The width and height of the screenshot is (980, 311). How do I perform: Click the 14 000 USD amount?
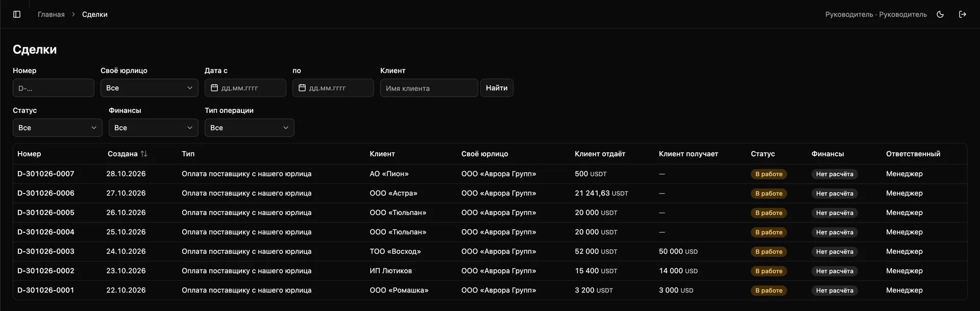(x=678, y=271)
